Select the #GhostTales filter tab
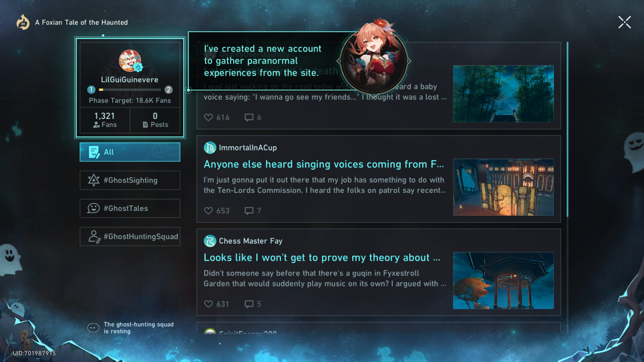 click(130, 208)
